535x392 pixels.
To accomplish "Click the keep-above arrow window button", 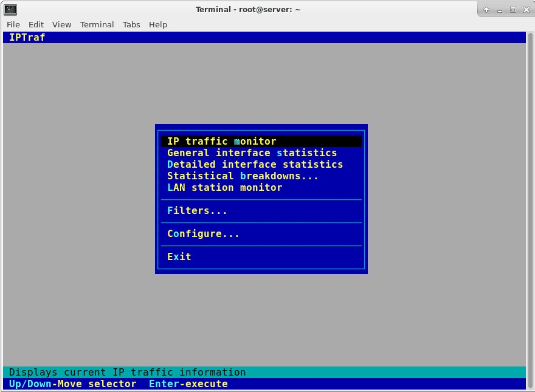I will point(486,10).
